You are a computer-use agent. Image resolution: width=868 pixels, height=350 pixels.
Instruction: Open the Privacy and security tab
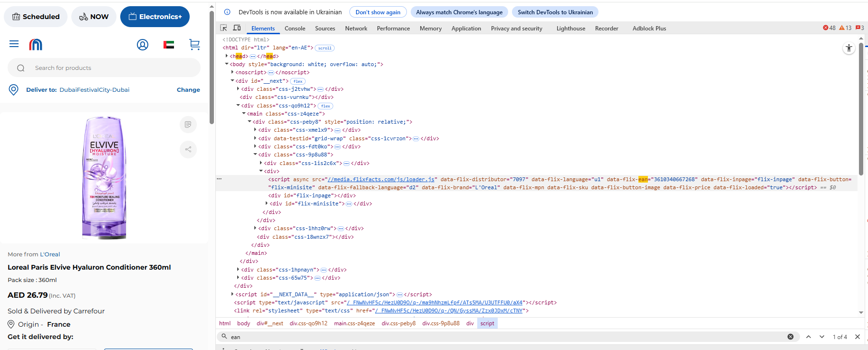pos(517,29)
